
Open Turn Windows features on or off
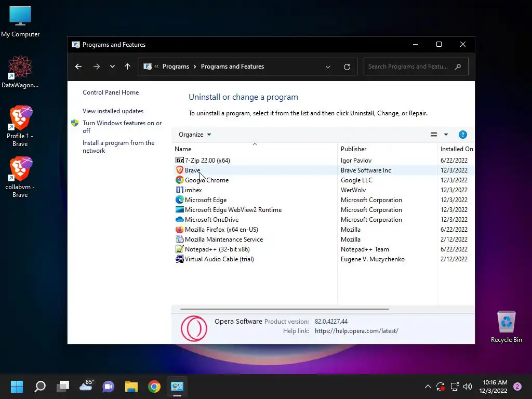click(x=122, y=127)
